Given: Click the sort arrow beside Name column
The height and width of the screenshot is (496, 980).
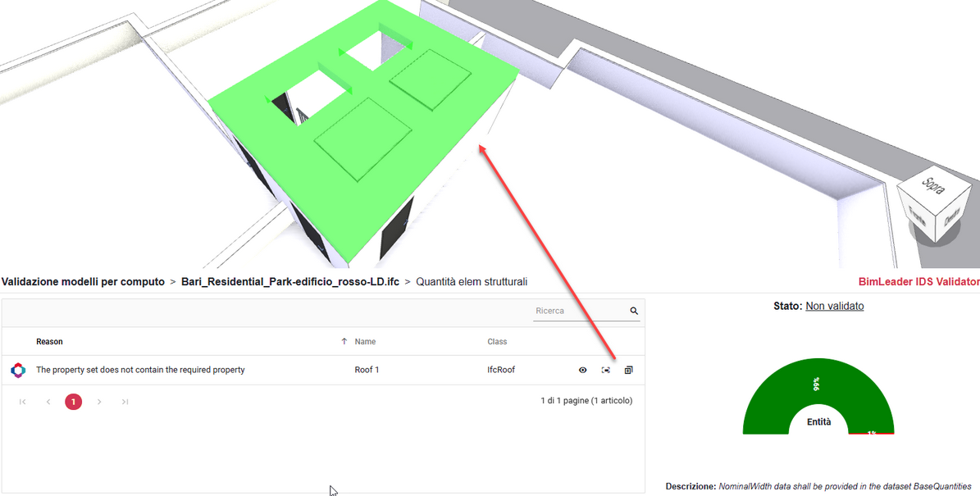Looking at the screenshot, I should click(344, 342).
